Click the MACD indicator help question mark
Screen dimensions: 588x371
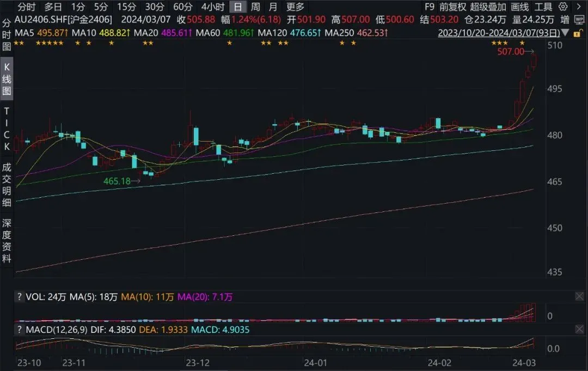20,330
